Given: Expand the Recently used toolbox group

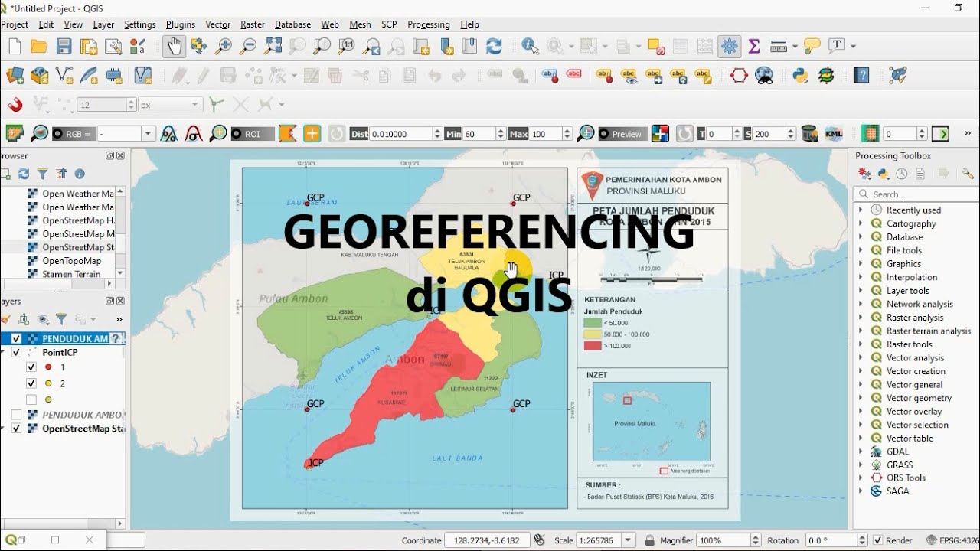Looking at the screenshot, I should point(861,210).
